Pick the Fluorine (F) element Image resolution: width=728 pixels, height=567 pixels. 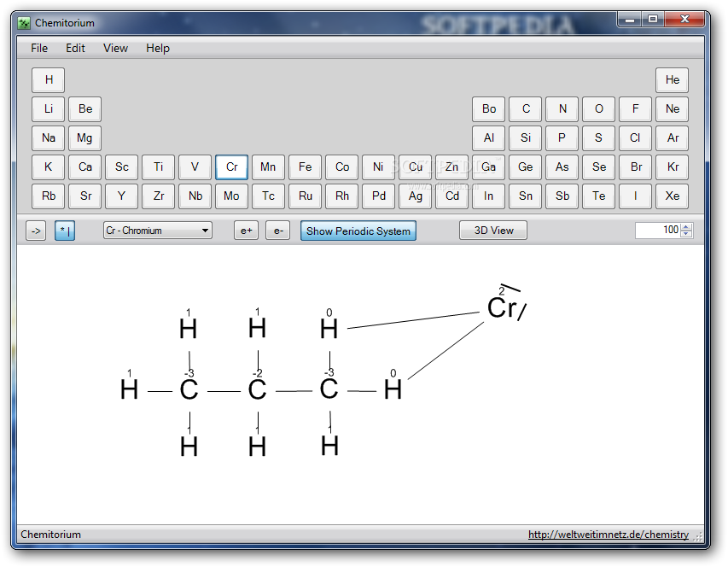click(x=635, y=109)
